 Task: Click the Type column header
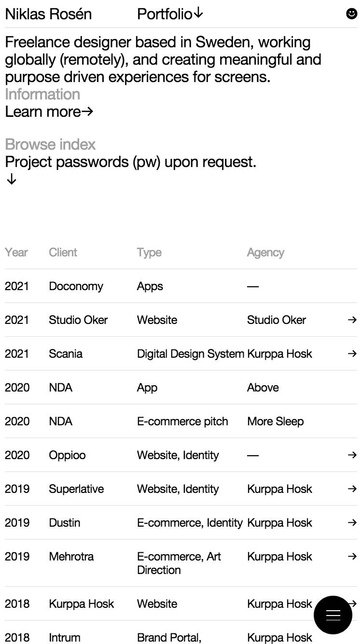(149, 252)
